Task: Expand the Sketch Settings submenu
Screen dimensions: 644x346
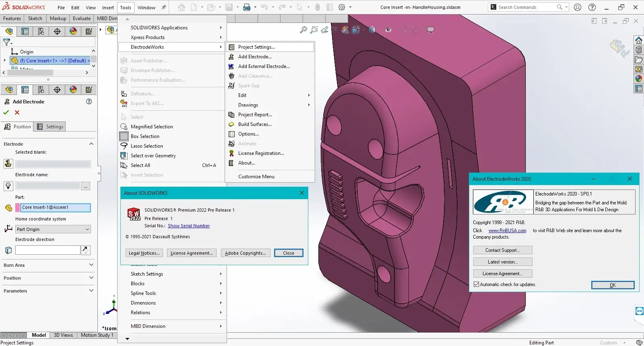Action: point(221,274)
